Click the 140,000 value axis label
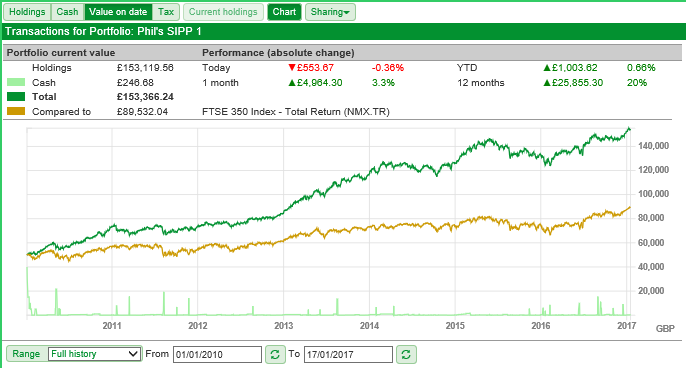Viewport: 686px width, 368px height. [x=654, y=146]
